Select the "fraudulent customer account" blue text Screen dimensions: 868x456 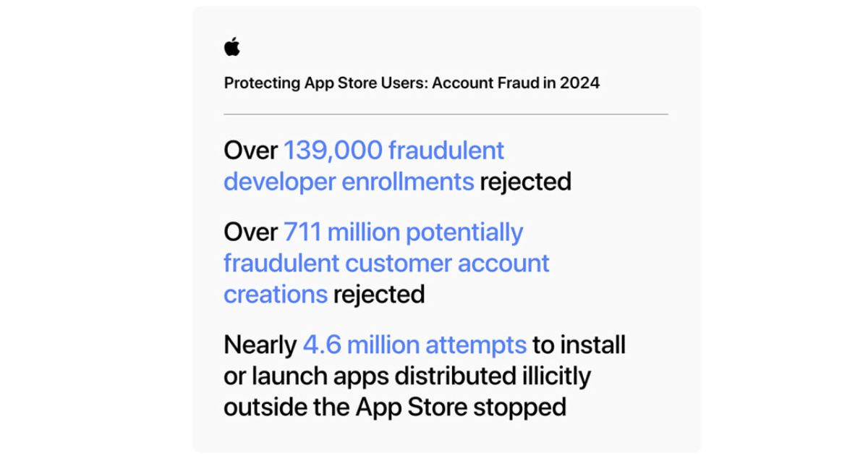pyautogui.click(x=386, y=263)
